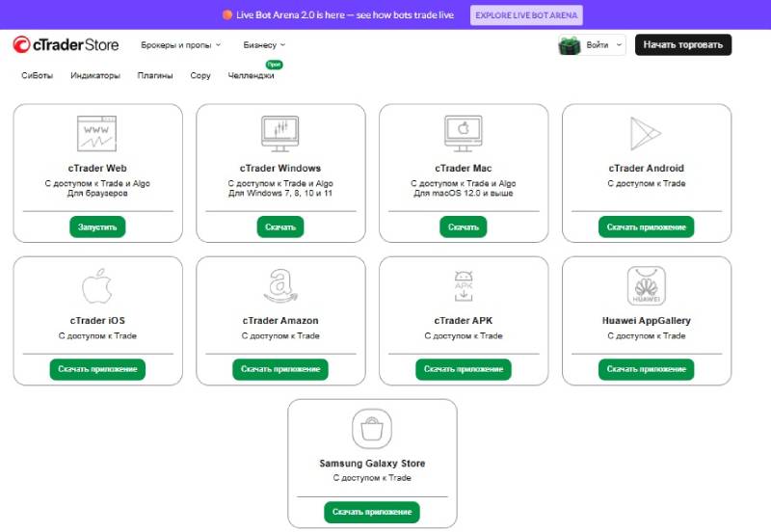This screenshot has height=532, width=771.
Task: Click the Apple logo for cTrader iOS
Action: (97, 285)
